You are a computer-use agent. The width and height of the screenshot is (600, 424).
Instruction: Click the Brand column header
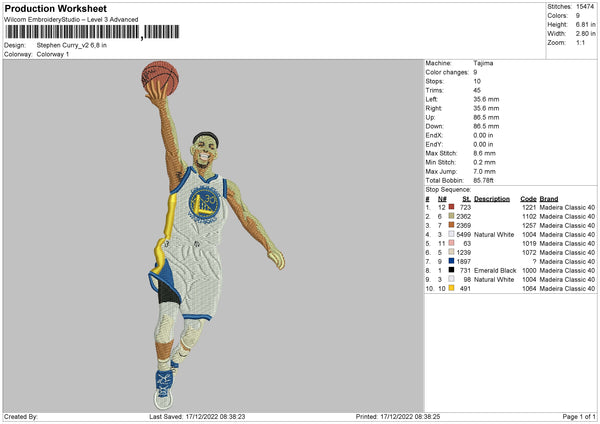550,198
